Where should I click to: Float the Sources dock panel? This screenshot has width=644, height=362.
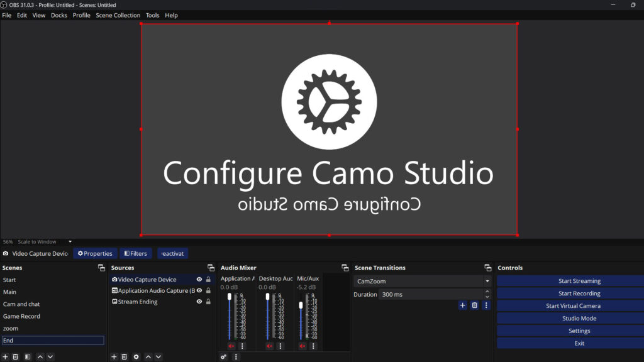tap(211, 268)
